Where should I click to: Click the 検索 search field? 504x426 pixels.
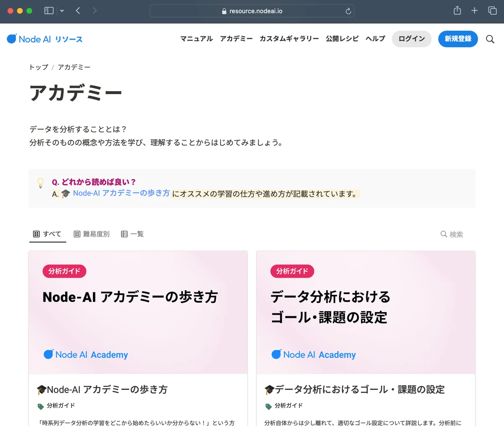coord(452,234)
